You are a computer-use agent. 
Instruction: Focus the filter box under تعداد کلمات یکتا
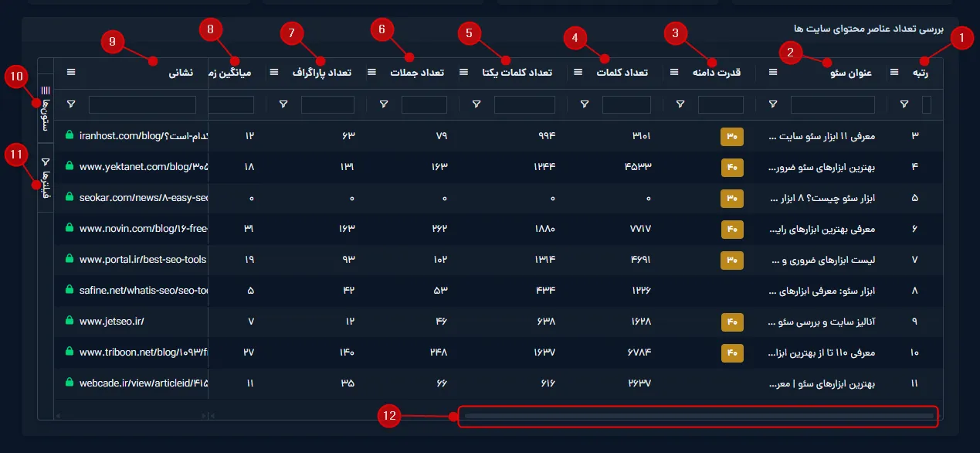point(524,104)
